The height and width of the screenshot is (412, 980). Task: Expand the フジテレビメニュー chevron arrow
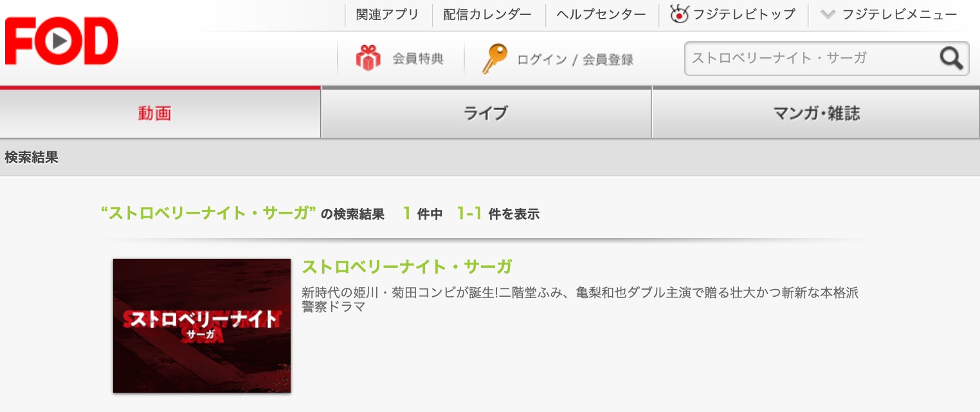828,14
